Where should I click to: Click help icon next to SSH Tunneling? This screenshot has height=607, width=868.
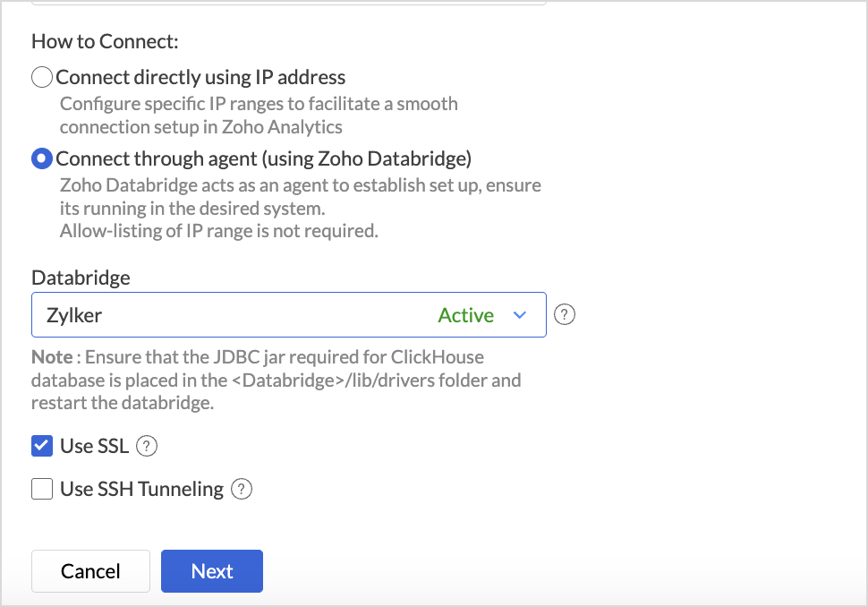(x=242, y=489)
